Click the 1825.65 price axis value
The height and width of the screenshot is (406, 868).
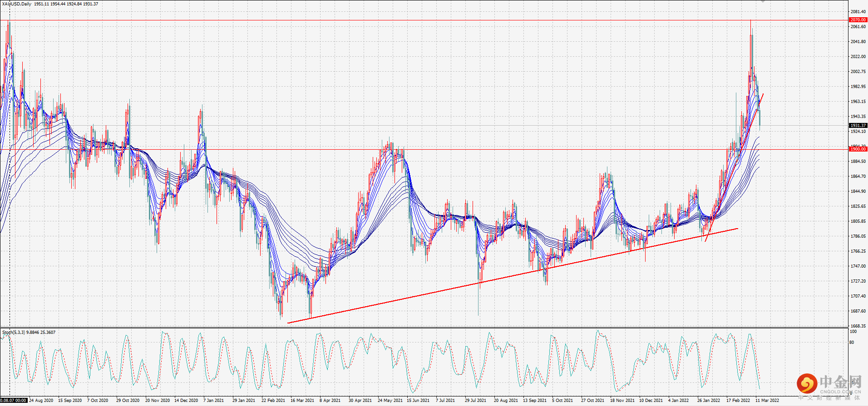(x=858, y=206)
